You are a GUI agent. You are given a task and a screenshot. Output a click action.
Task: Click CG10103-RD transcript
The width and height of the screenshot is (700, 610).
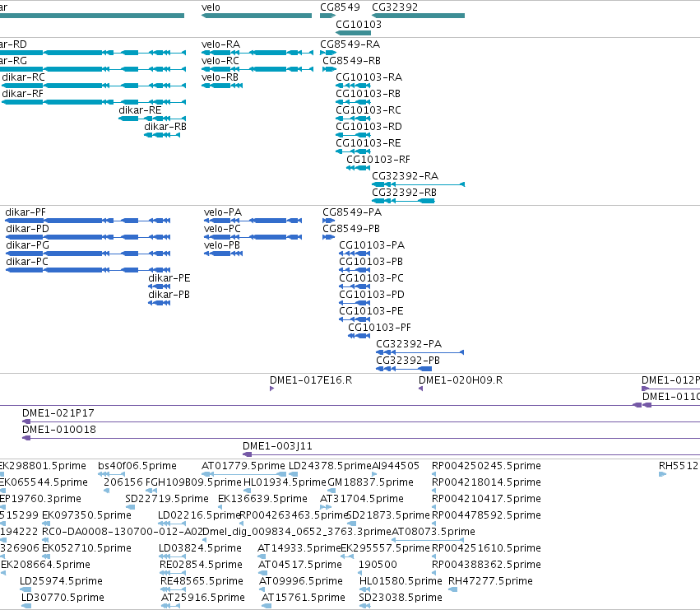click(353, 135)
